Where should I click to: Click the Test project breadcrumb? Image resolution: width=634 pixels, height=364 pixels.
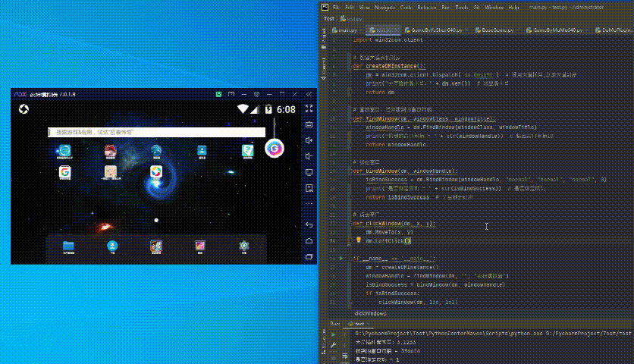328,19
